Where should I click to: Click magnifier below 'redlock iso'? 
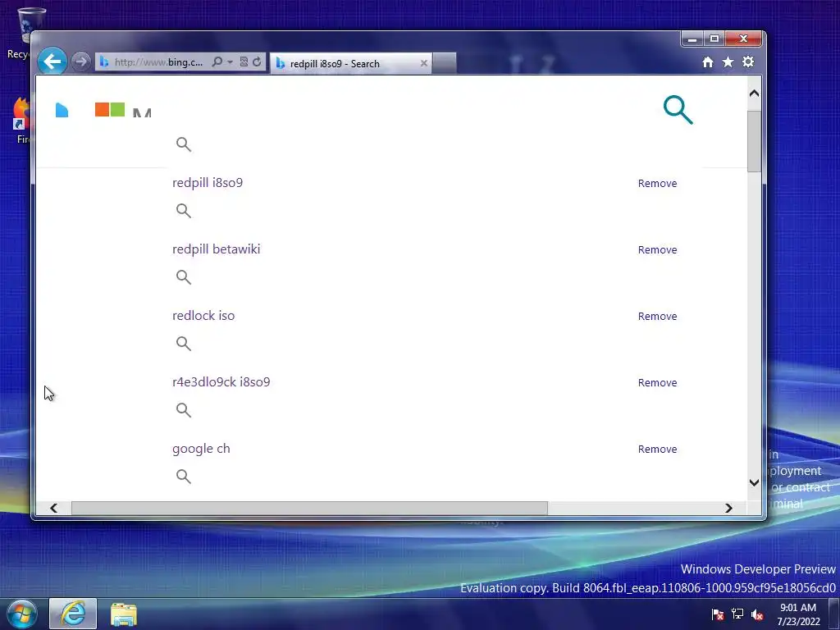point(184,344)
